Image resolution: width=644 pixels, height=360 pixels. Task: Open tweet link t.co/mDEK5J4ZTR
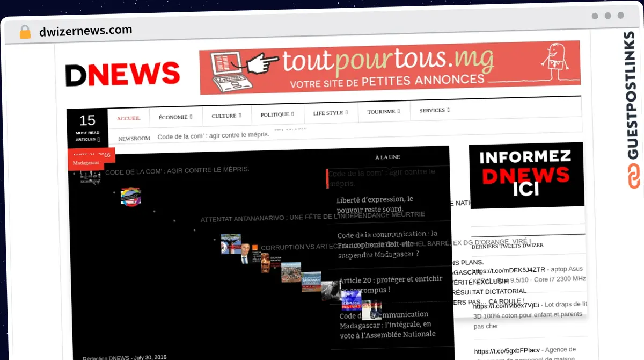coord(509,270)
